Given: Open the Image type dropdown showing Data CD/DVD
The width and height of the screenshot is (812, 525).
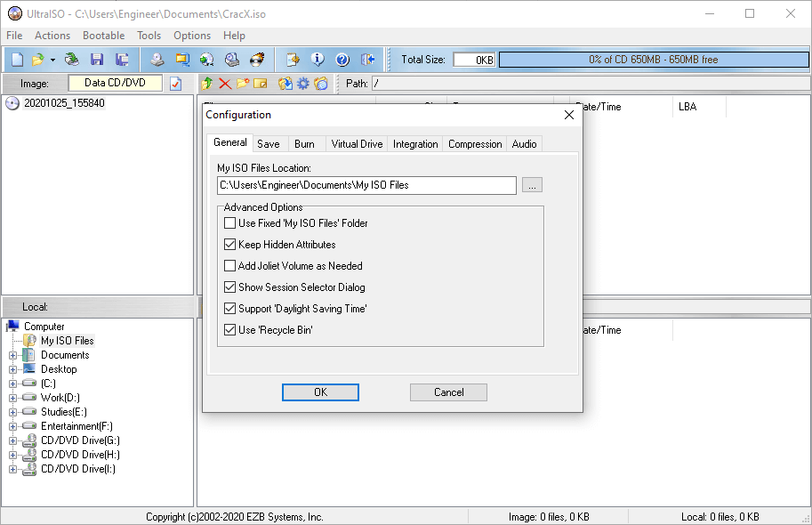Looking at the screenshot, I should pyautogui.click(x=116, y=83).
